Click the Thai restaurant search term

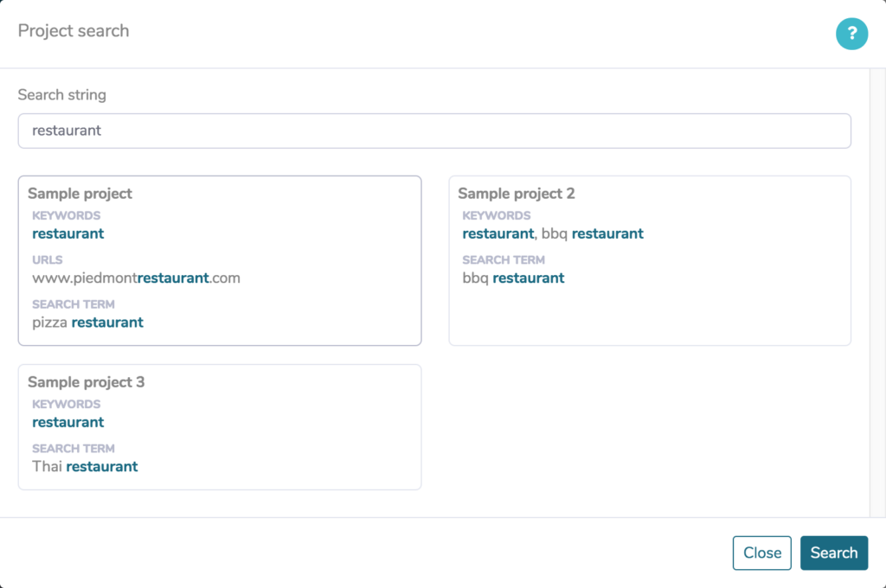tap(85, 467)
